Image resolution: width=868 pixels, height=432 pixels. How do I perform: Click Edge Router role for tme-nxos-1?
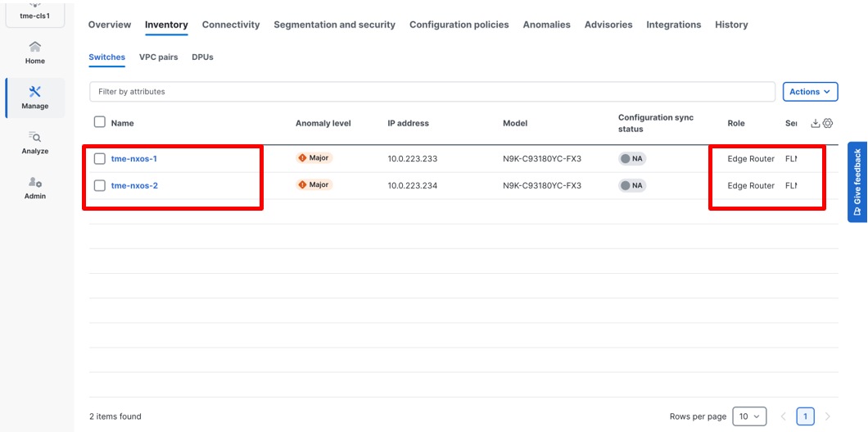tap(751, 159)
